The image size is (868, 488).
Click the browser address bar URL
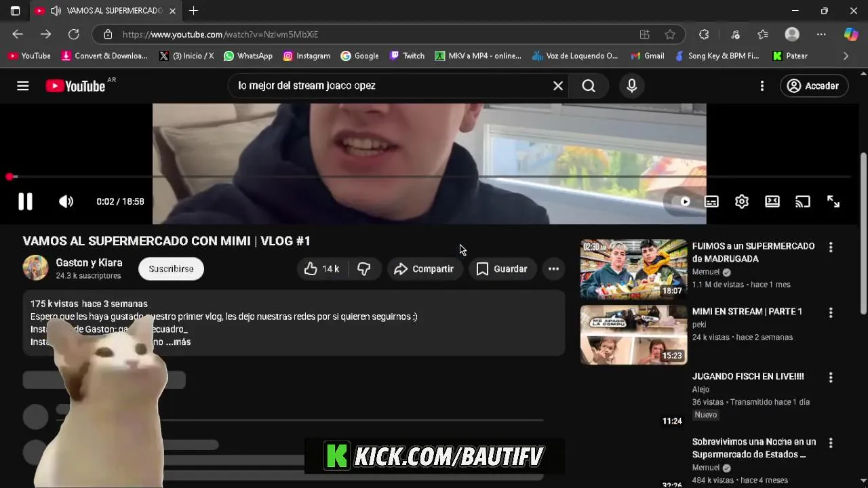click(x=220, y=35)
